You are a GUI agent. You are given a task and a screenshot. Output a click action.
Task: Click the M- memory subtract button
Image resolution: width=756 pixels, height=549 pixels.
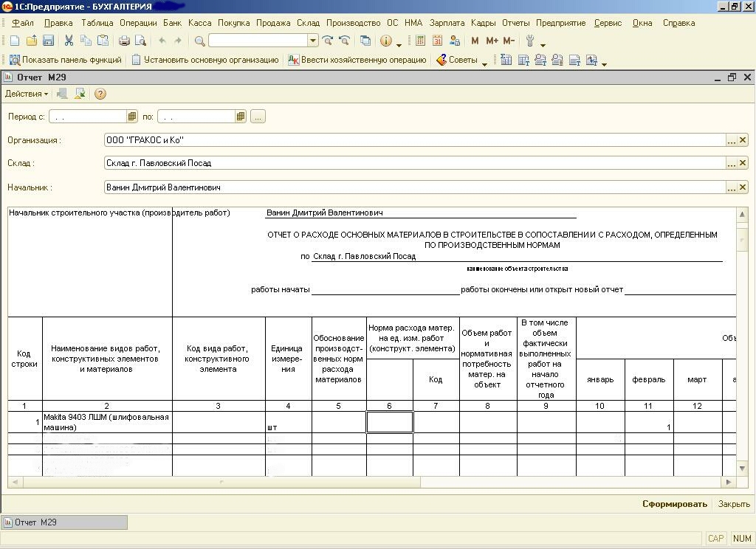click(509, 41)
